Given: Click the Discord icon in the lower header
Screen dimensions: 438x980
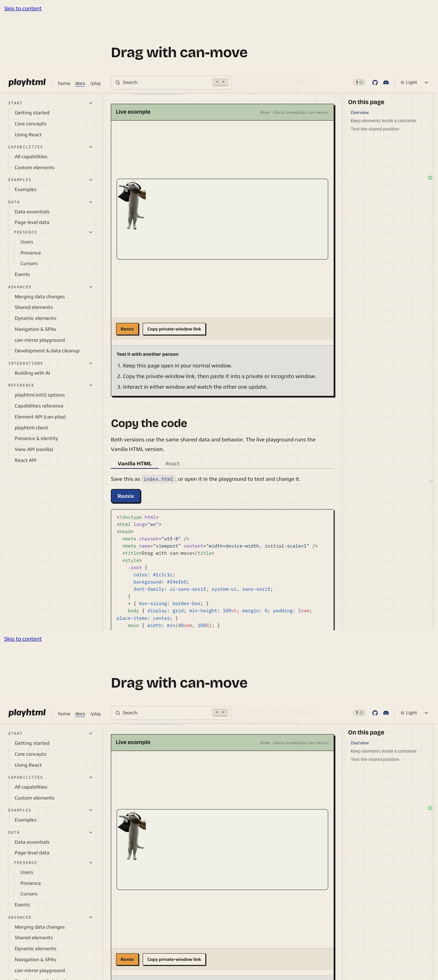Looking at the screenshot, I should pyautogui.click(x=386, y=713).
